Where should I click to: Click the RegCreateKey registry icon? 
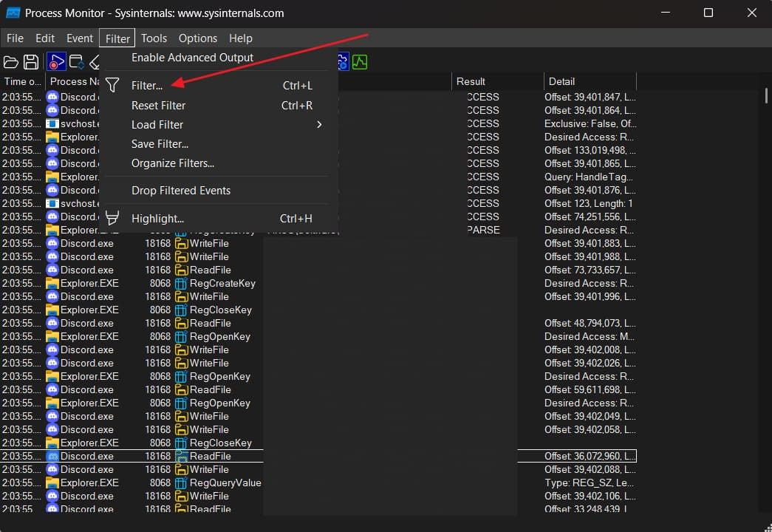pos(181,283)
